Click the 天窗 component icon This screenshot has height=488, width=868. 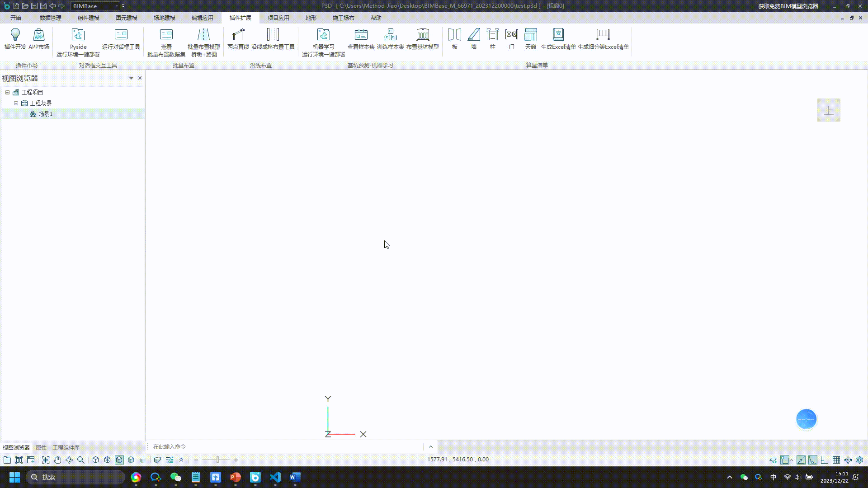coord(530,35)
